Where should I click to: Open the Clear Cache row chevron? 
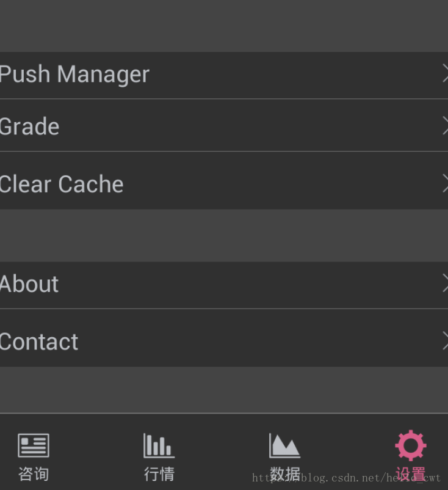pyautogui.click(x=445, y=183)
